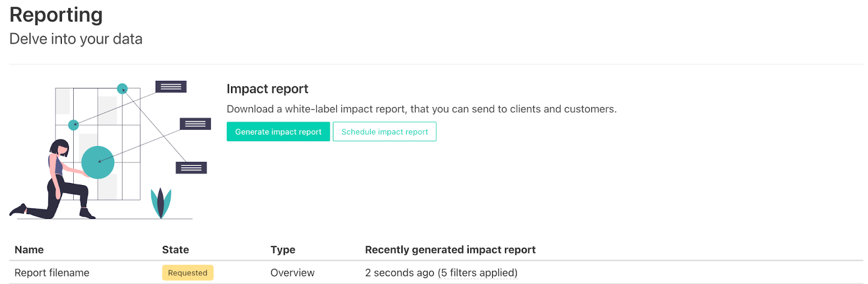The image size is (868, 284).
Task: Sort by the Name column header
Action: [x=29, y=250]
